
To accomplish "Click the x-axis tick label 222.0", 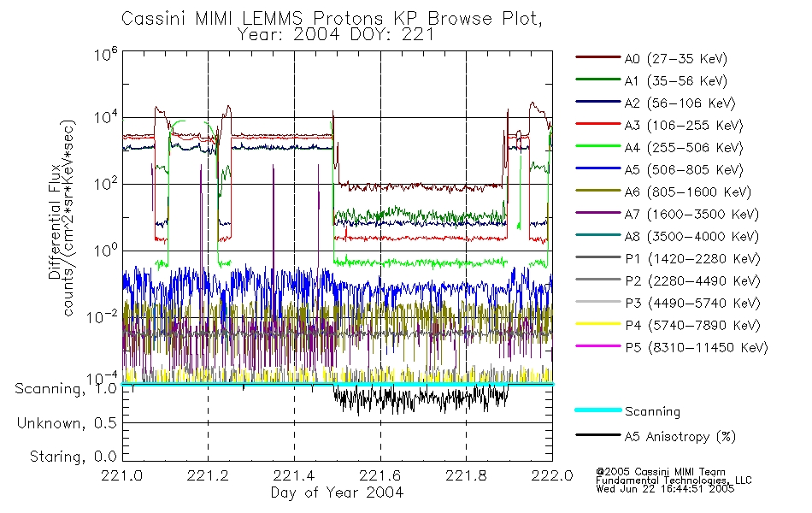I will [x=552, y=475].
